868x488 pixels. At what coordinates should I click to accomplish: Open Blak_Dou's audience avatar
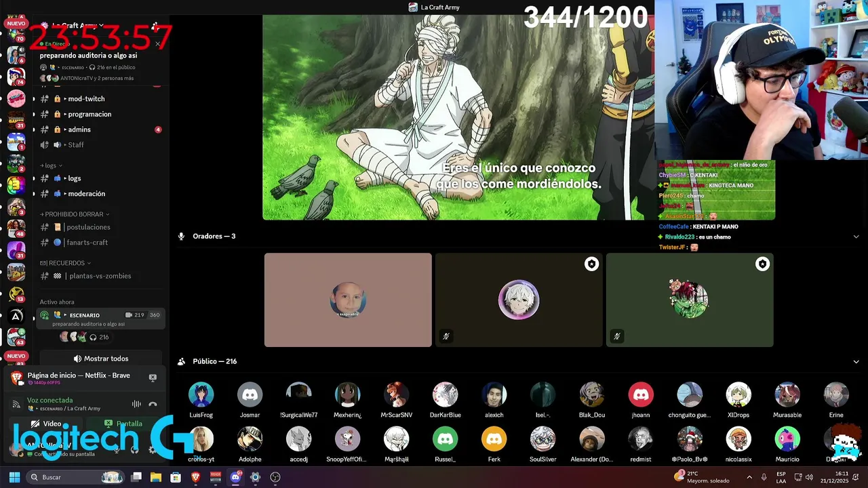point(591,394)
